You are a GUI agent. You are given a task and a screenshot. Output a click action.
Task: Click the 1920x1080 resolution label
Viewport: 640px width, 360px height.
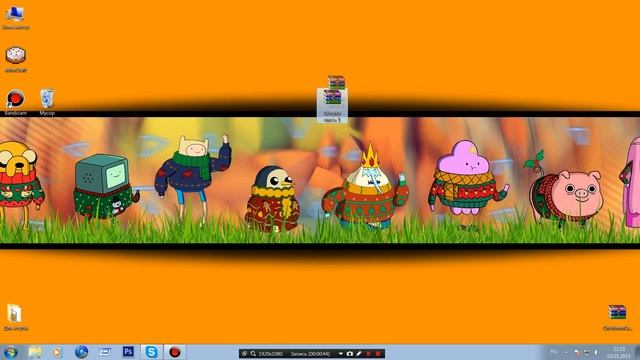[270, 353]
